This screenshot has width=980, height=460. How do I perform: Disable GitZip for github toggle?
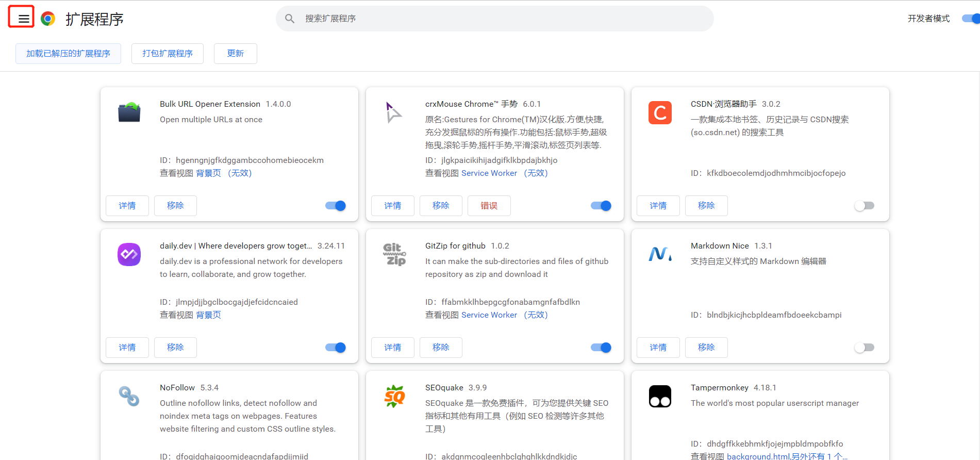[601, 348]
